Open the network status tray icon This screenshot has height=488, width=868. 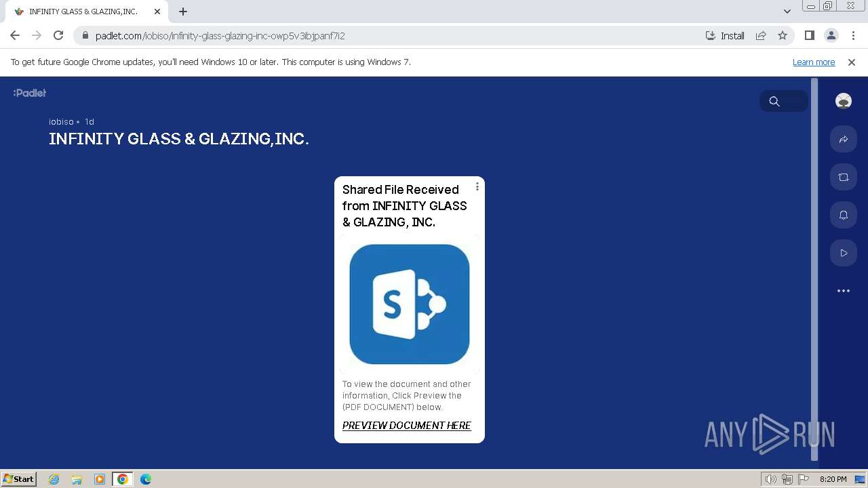click(787, 479)
